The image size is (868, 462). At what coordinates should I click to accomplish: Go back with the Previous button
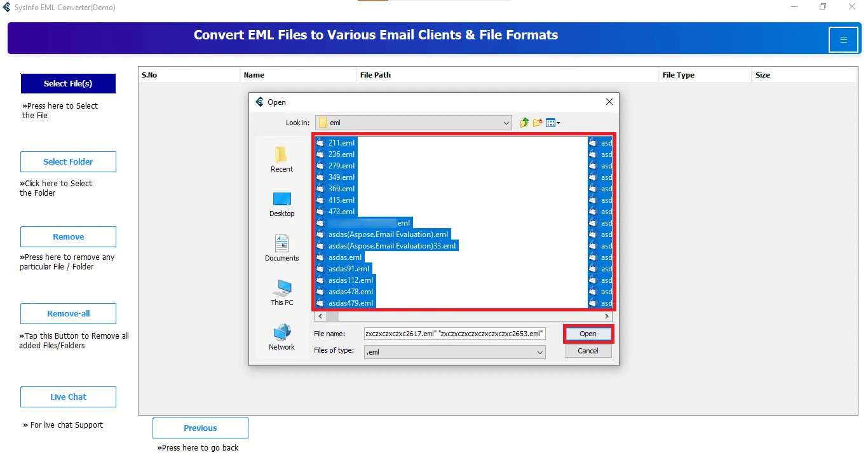(200, 428)
